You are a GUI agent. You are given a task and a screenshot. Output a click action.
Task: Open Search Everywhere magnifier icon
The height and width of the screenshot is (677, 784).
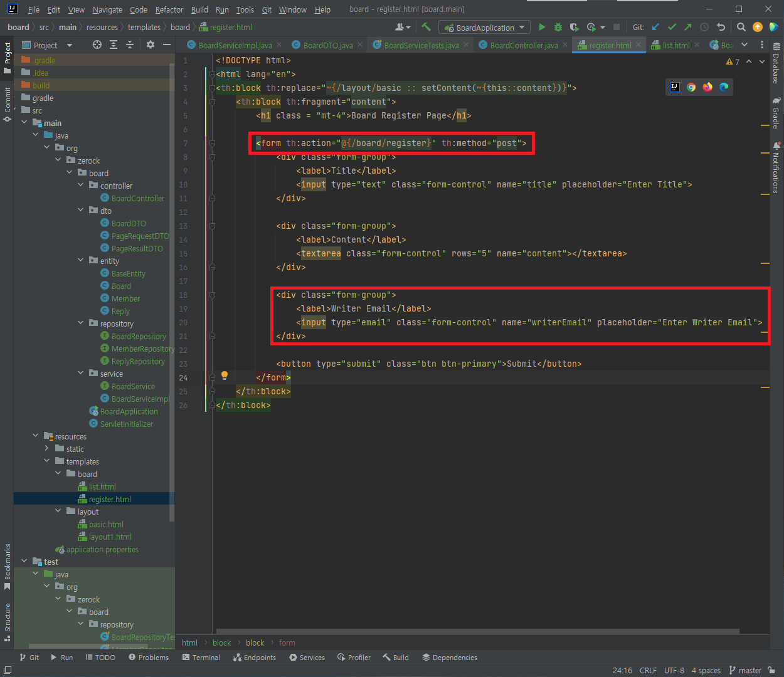(x=741, y=27)
